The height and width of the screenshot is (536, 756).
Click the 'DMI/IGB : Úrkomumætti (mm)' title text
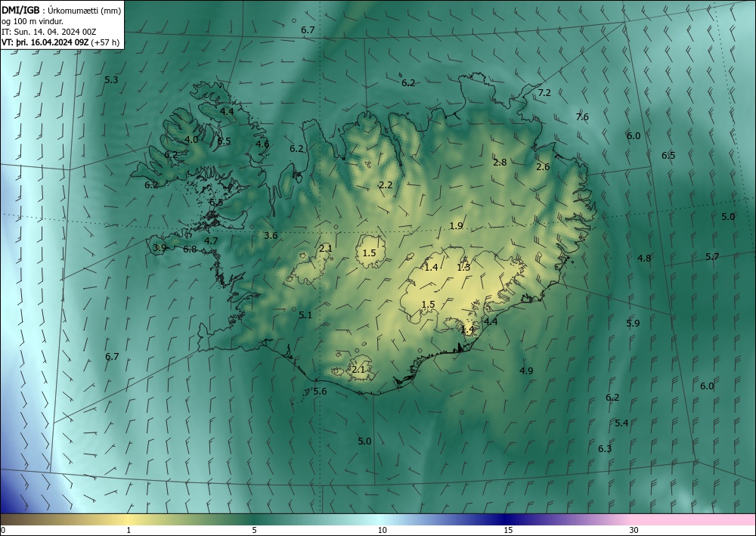pos(61,11)
